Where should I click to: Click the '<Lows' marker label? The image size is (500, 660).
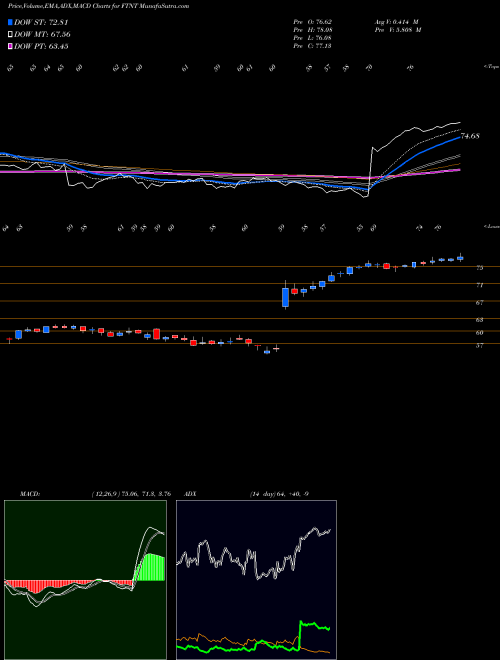(491, 226)
